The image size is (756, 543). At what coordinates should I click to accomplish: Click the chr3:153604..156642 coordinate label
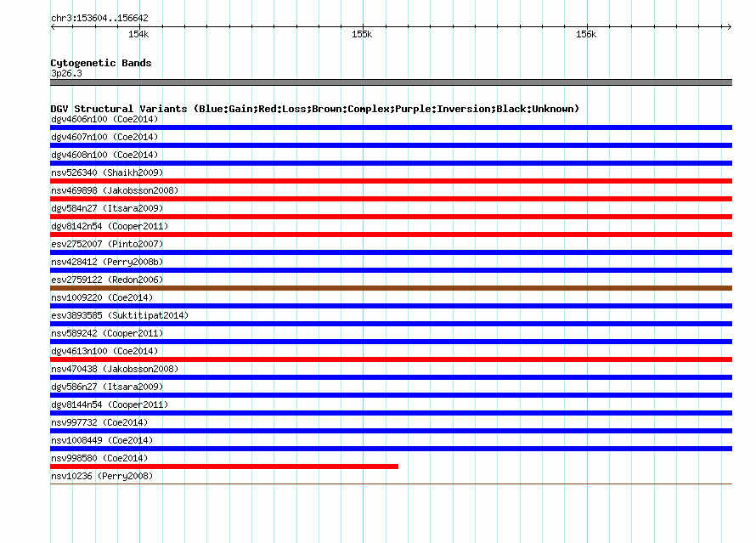coord(99,18)
